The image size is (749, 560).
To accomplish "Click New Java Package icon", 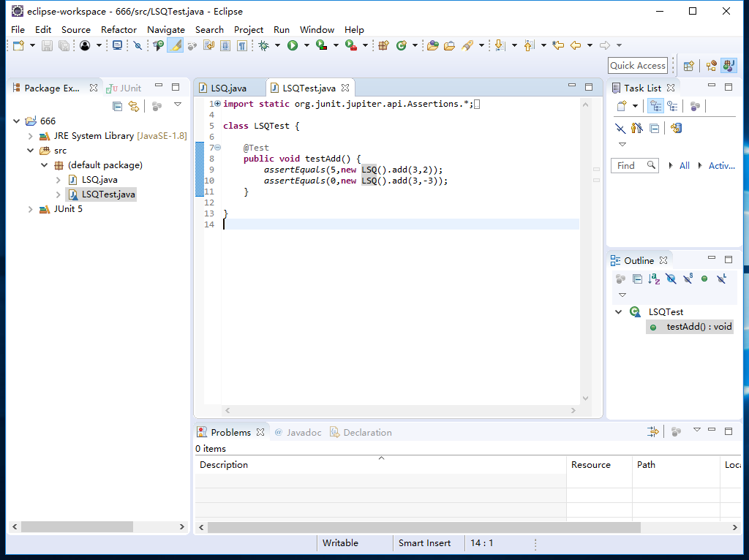I will [x=383, y=45].
